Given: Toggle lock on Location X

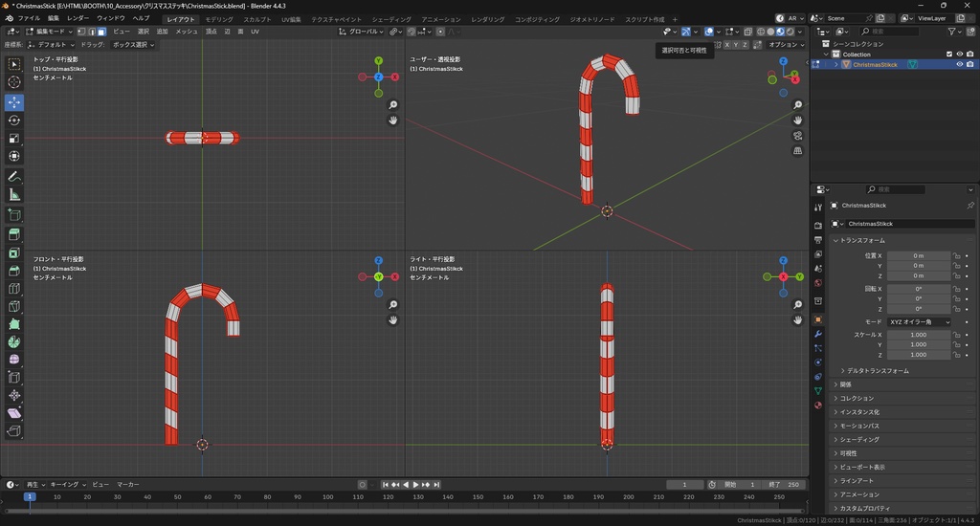Looking at the screenshot, I should [956, 255].
